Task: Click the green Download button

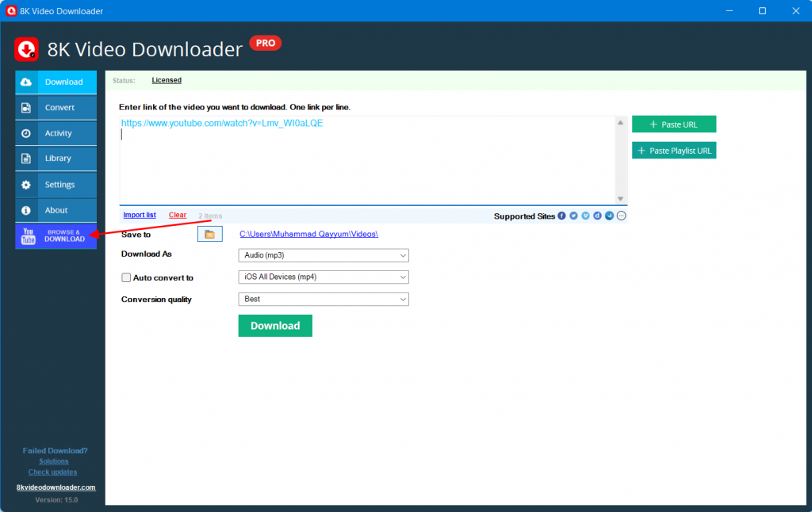Action: [275, 326]
